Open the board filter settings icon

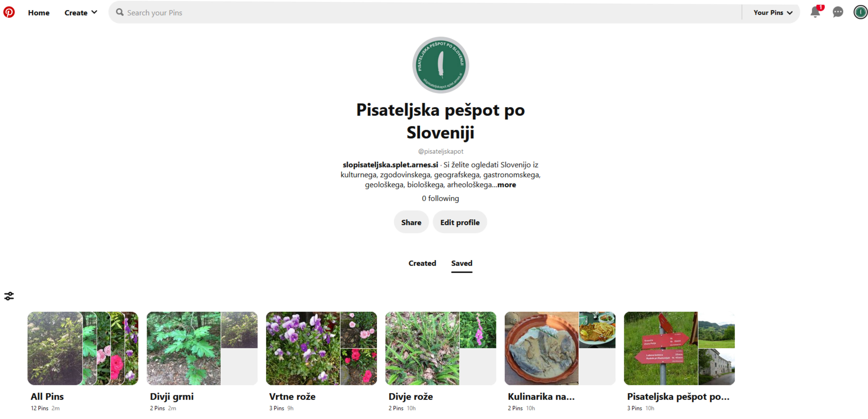coord(9,296)
